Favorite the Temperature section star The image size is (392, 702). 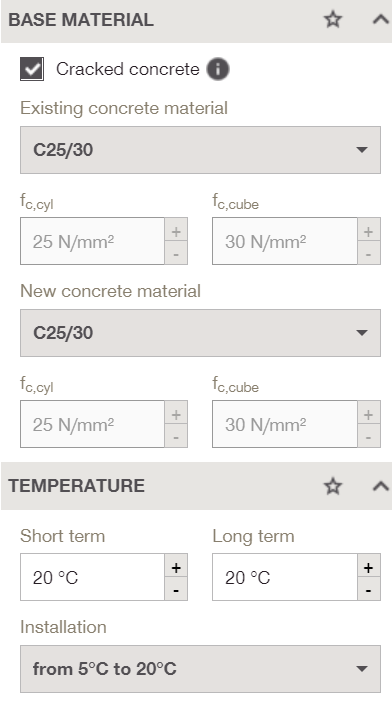coord(332,486)
